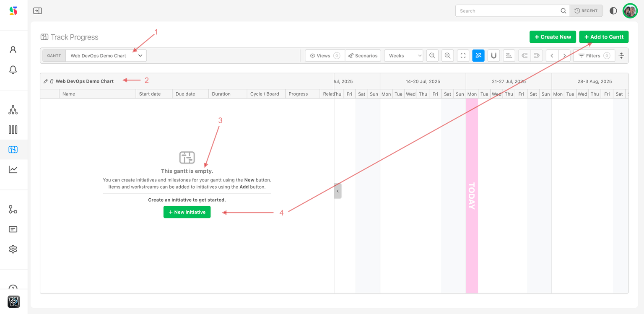
Task: Click the pencil icon to rename chart
Action: point(46,81)
